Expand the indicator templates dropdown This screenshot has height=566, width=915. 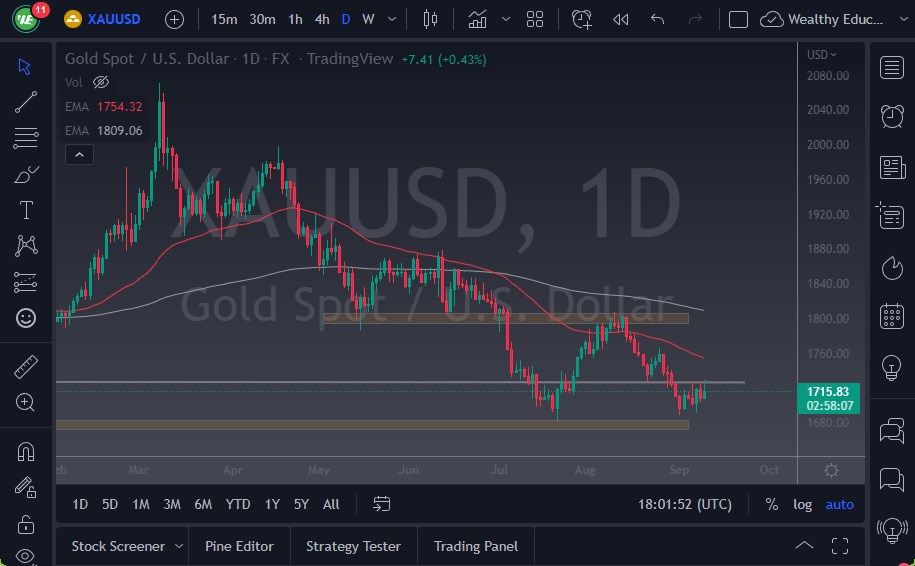(506, 19)
